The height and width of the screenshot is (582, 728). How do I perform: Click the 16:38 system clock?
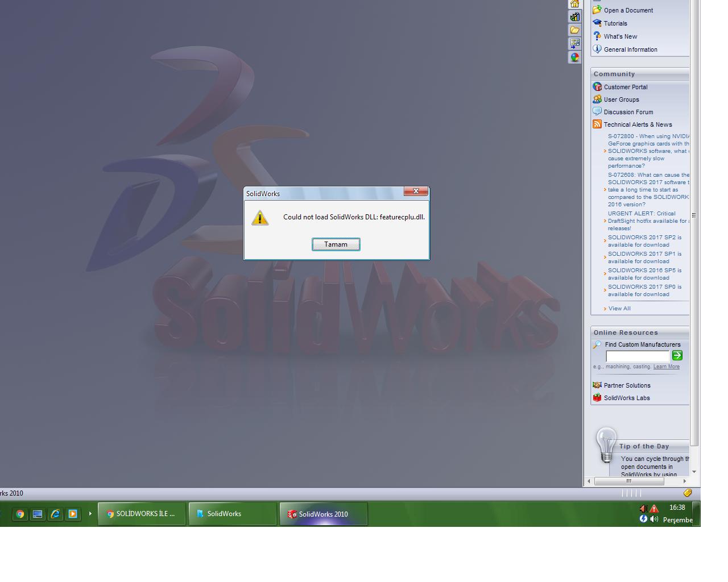click(x=677, y=508)
